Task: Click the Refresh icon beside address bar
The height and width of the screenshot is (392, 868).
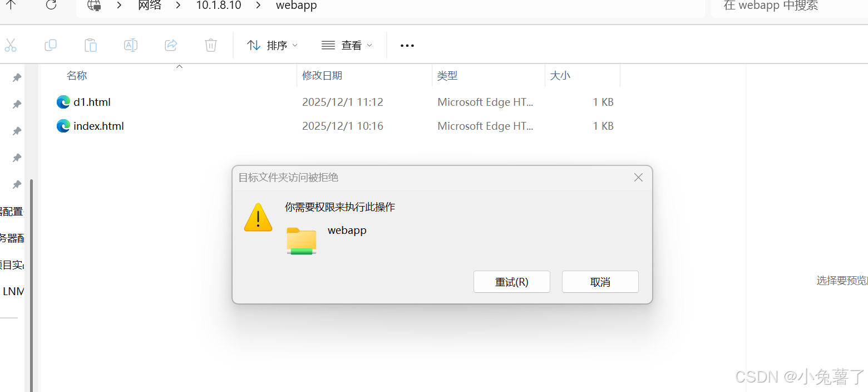Action: tap(51, 6)
